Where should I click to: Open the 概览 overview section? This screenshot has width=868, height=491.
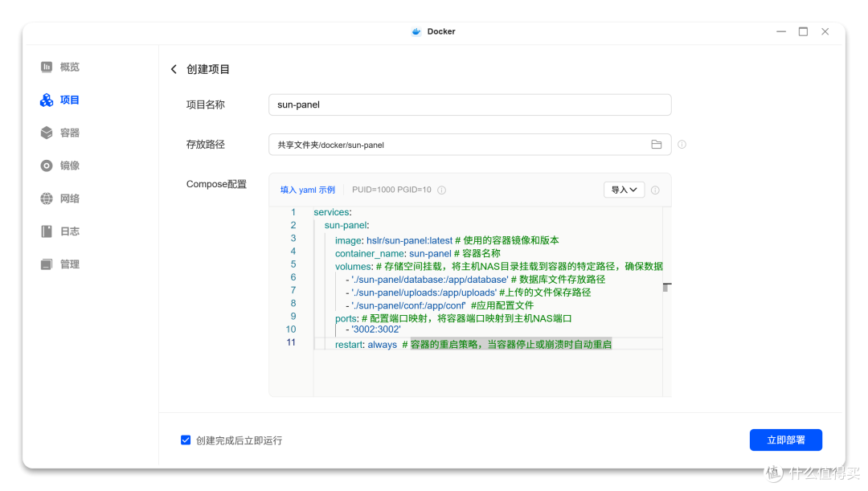(59, 67)
